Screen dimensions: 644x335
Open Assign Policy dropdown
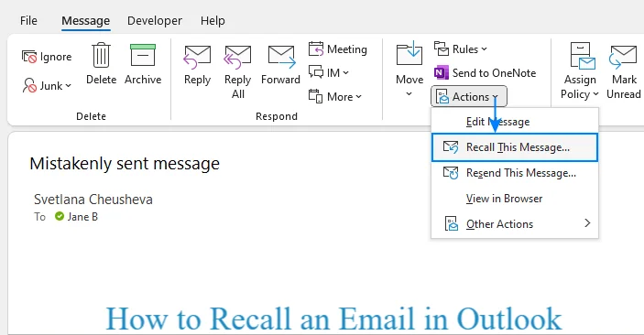pyautogui.click(x=580, y=71)
